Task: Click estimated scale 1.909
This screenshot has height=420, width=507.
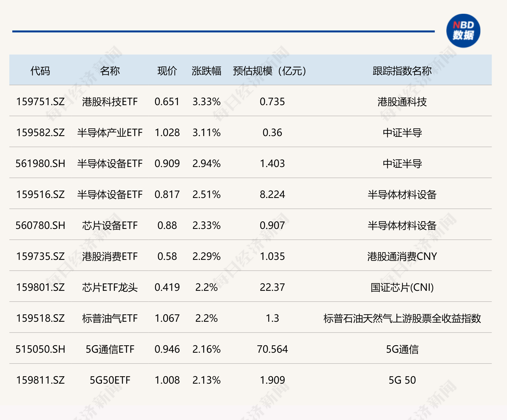Action: click(x=272, y=380)
